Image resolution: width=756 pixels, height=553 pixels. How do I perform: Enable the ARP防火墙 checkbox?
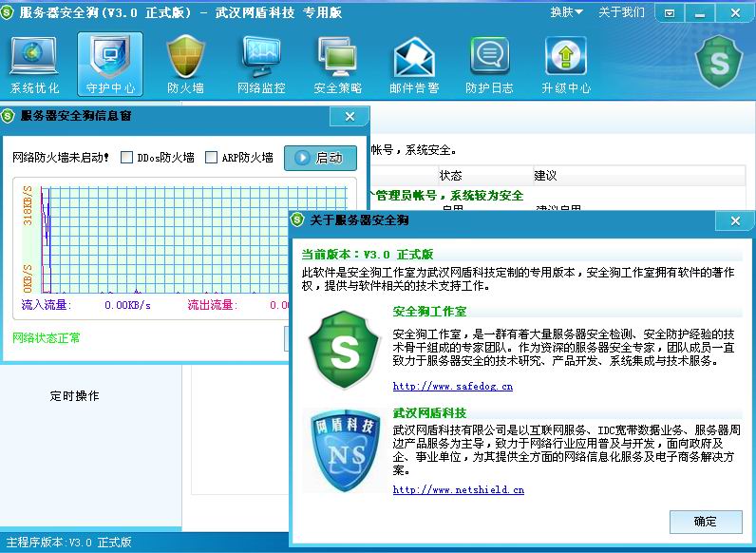tap(211, 158)
